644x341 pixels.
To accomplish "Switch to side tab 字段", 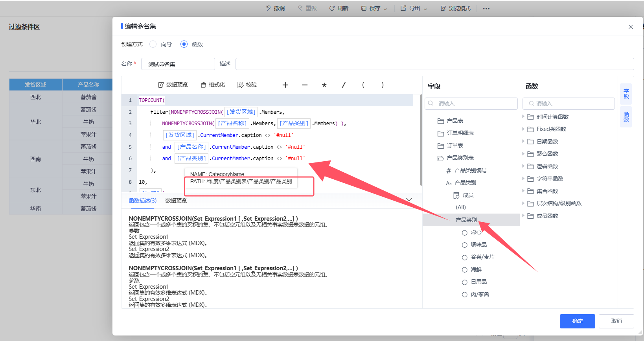I will pos(626,94).
